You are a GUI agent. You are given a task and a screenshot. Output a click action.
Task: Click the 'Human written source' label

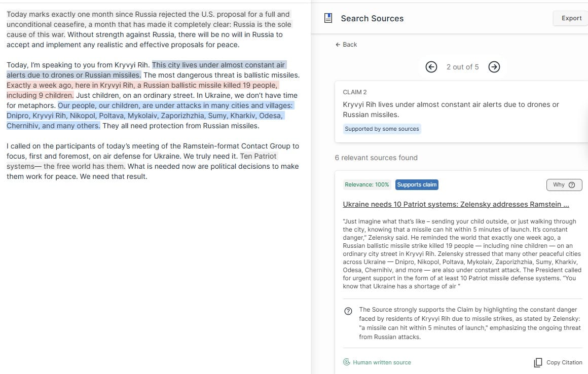[382, 362]
